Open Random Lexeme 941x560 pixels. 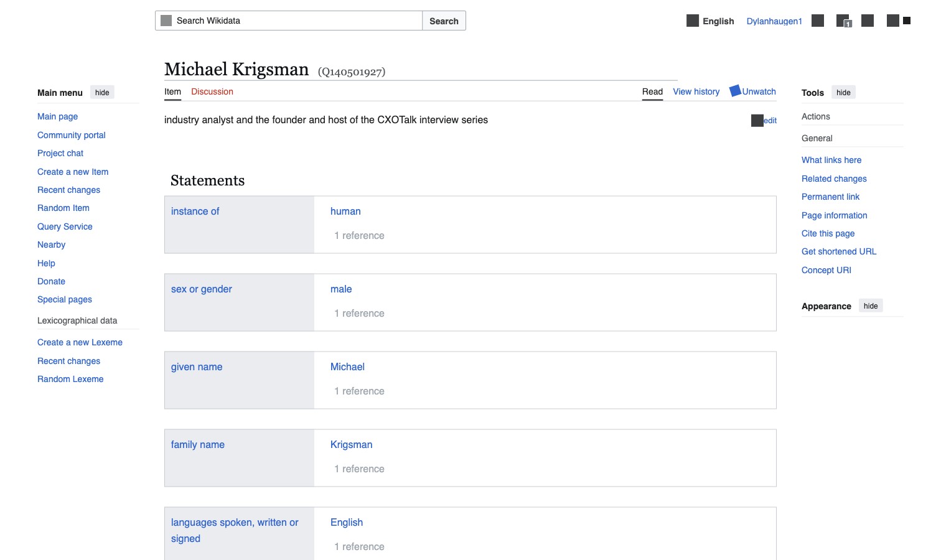point(70,379)
